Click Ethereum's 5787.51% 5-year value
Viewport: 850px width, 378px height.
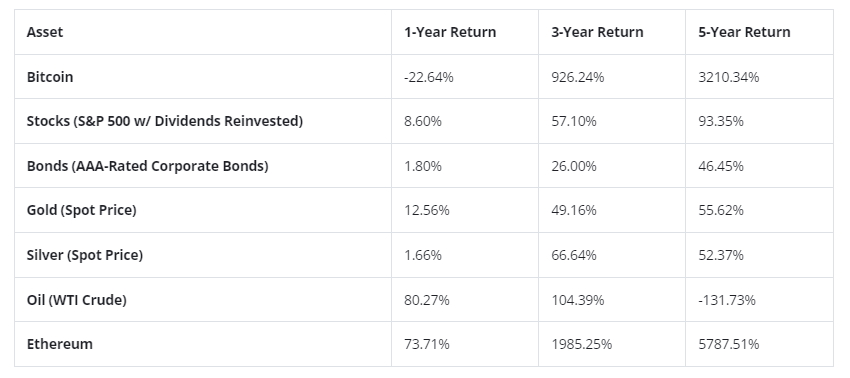[729, 344]
